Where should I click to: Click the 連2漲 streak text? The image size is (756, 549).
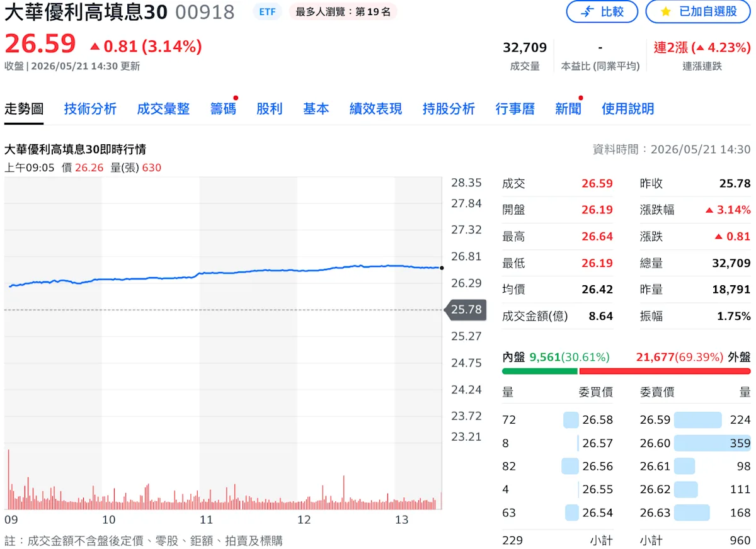pos(702,47)
